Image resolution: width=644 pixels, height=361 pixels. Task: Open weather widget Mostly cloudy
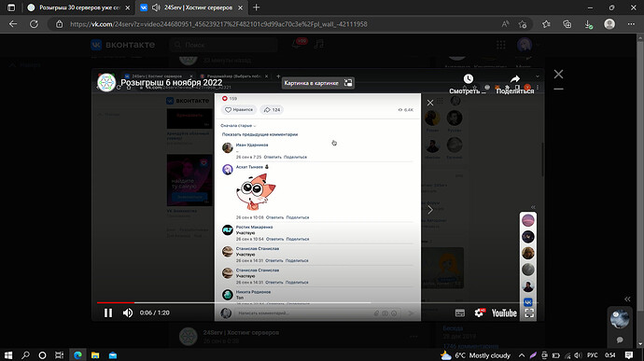[476, 355]
